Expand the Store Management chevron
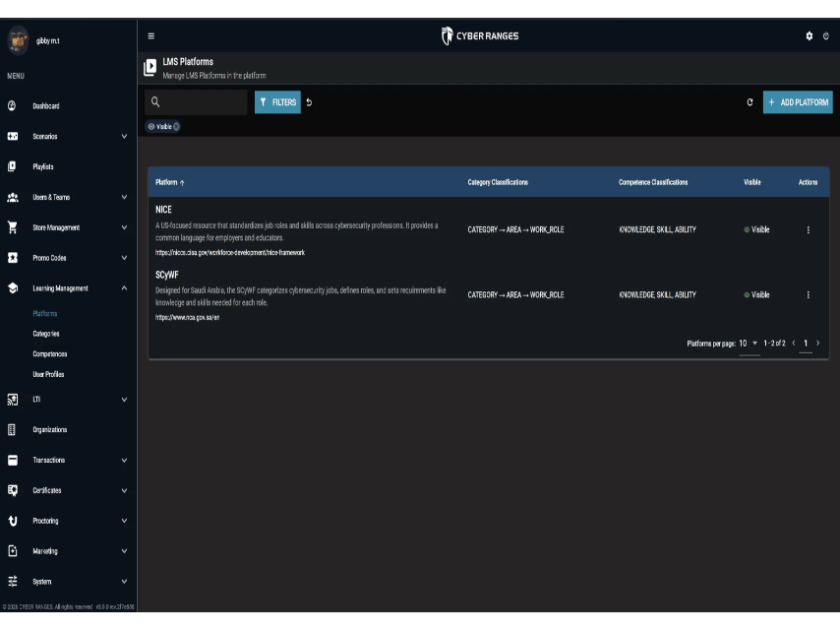The height and width of the screenshot is (630, 840). (124, 227)
